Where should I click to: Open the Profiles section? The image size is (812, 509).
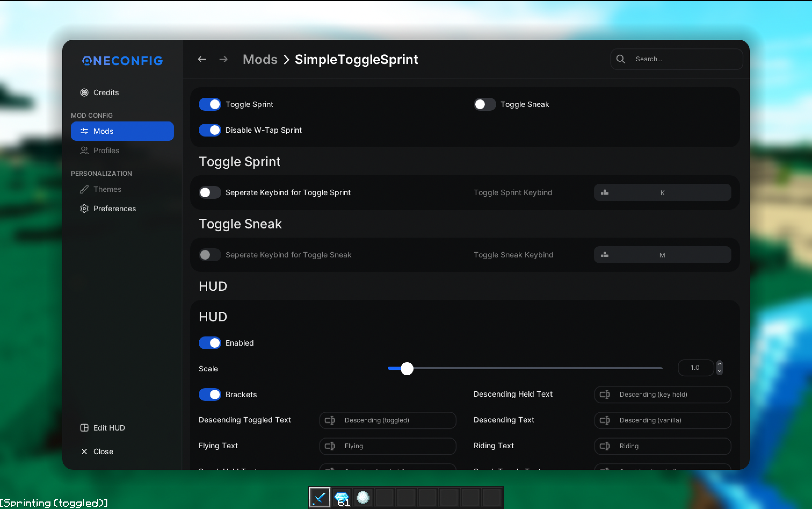point(106,150)
